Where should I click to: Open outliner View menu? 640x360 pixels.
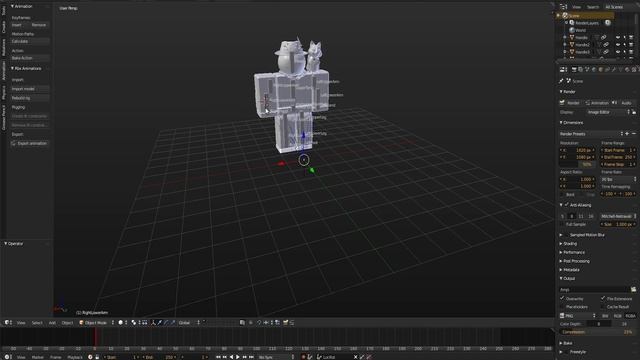point(576,7)
